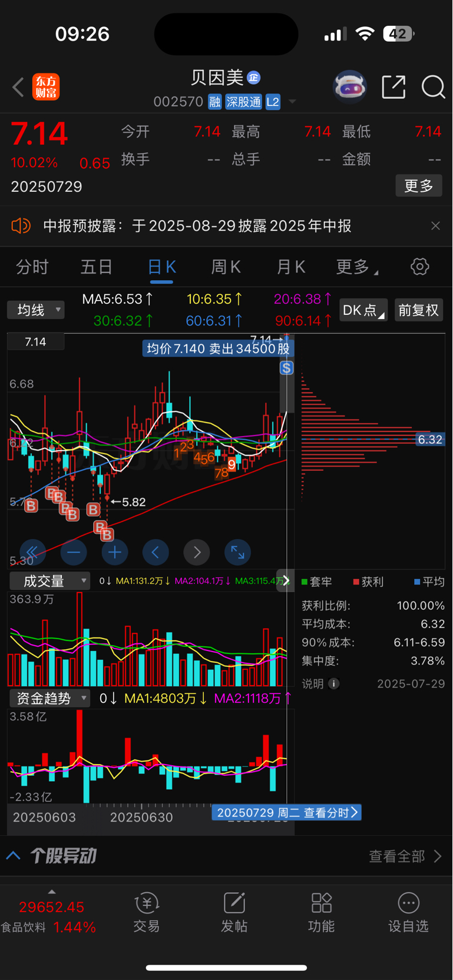Open 查看分时 date link
453x980 pixels.
click(286, 812)
